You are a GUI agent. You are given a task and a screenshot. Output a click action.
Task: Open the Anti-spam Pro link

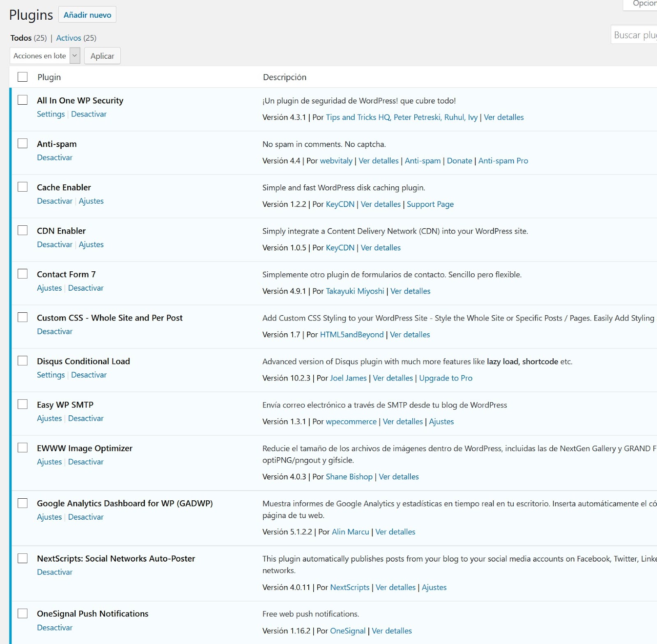coord(503,161)
